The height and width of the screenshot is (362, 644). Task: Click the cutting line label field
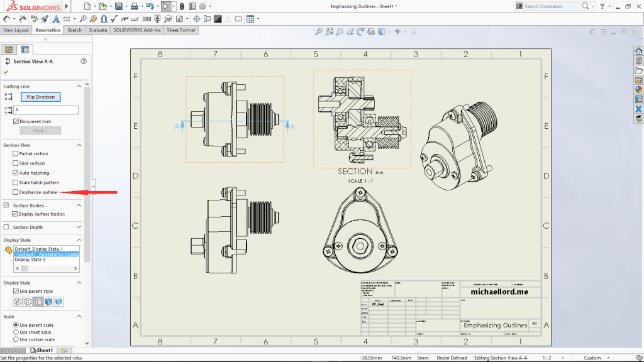(x=46, y=109)
